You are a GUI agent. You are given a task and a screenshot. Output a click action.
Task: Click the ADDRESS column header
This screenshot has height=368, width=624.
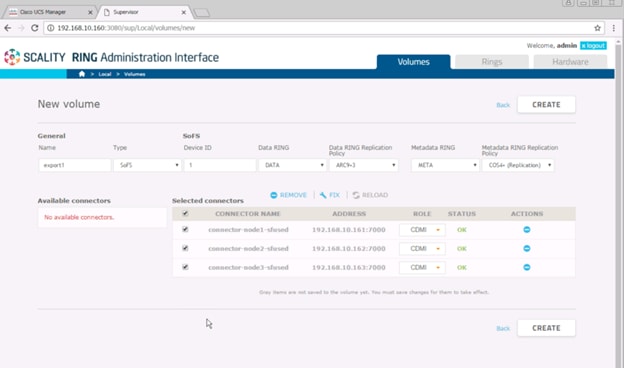[x=349, y=214]
